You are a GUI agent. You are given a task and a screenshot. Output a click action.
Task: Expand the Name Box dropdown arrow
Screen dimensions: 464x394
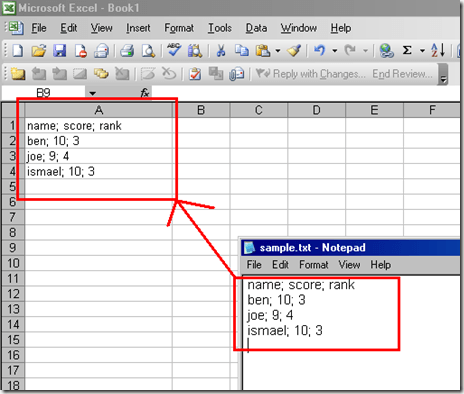click(x=93, y=93)
